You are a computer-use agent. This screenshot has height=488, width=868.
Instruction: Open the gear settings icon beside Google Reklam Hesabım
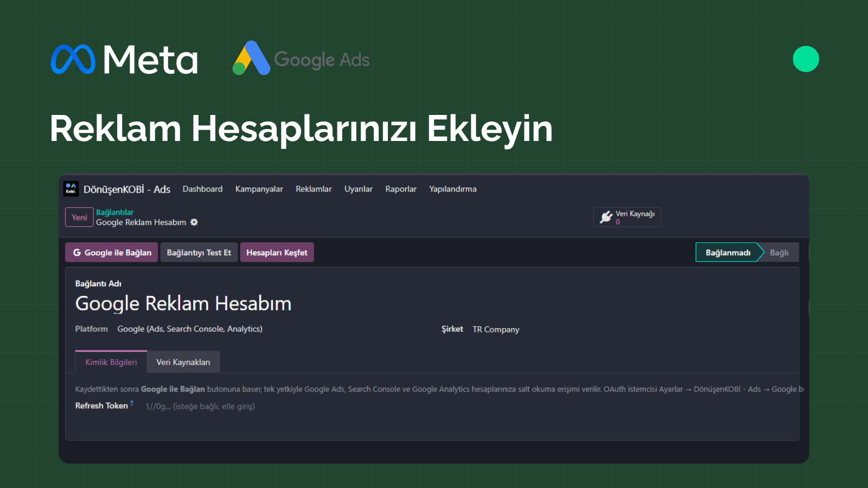(x=194, y=222)
